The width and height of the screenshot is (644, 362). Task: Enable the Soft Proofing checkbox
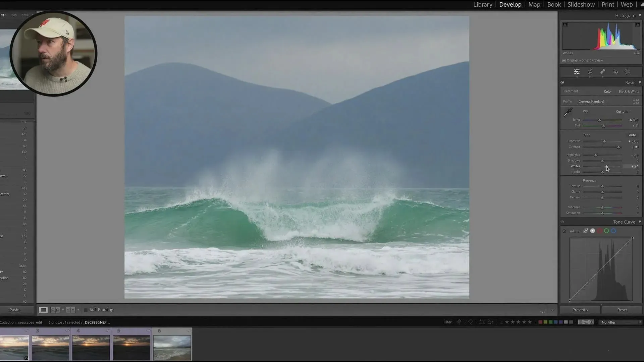point(86,310)
